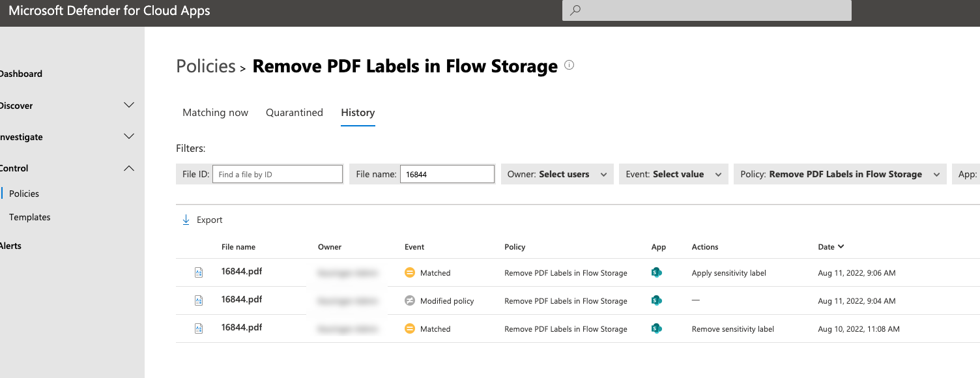This screenshot has width=980, height=378.
Task: Click the Modified policy status icon
Action: pos(410,301)
